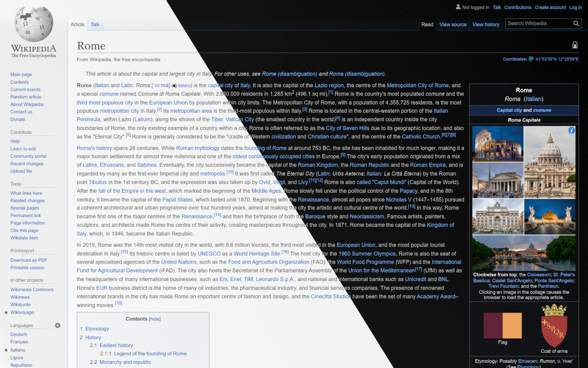
Task: Open user Talk link in top bar
Action: tap(497, 7)
